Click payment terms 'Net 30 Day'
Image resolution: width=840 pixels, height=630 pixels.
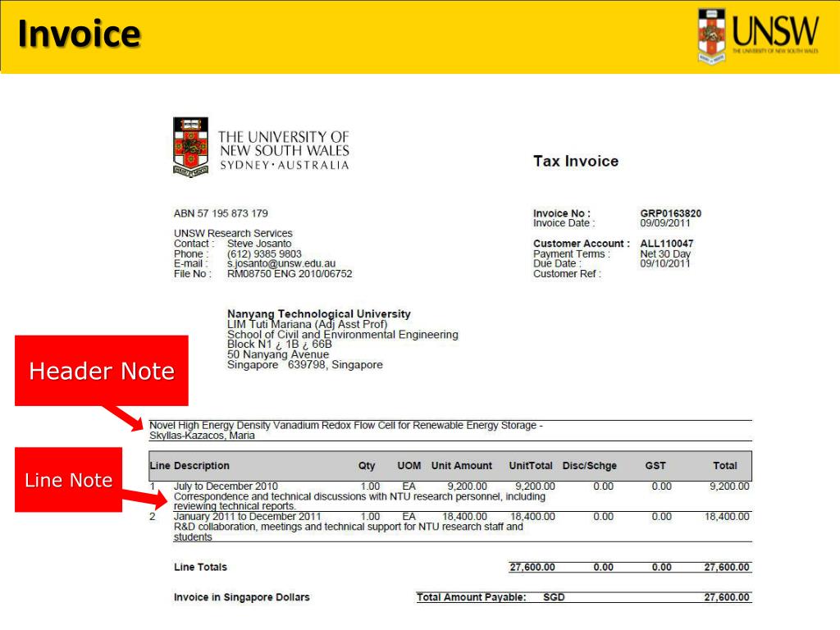[x=665, y=253]
